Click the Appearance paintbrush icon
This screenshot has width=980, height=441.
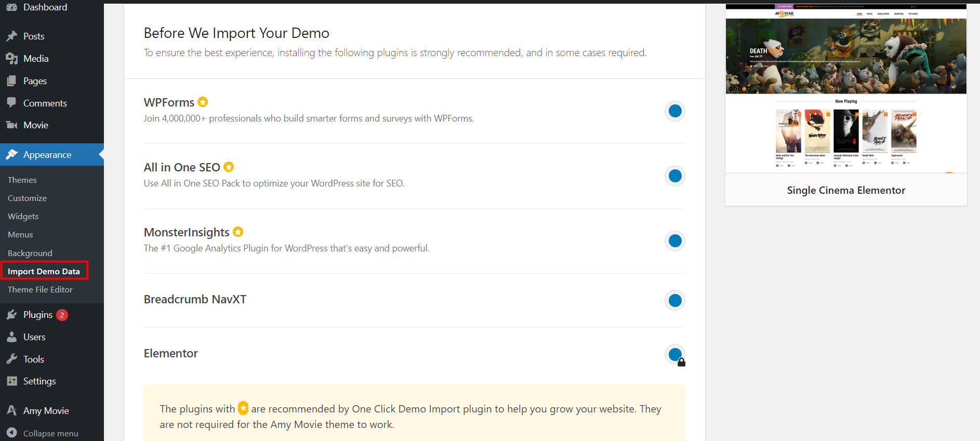click(x=11, y=154)
